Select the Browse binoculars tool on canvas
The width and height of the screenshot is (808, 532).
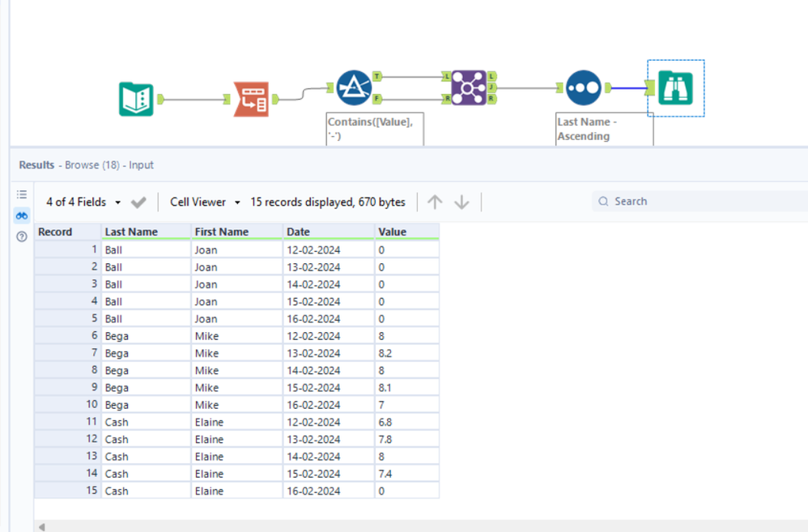[675, 87]
